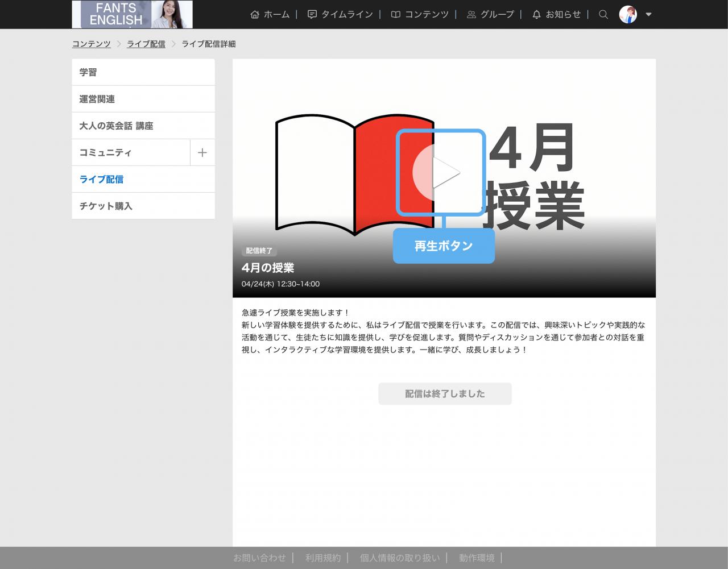Image resolution: width=728 pixels, height=569 pixels.
Task: Open the お知らせ notifications menu item
Action: 557,14
